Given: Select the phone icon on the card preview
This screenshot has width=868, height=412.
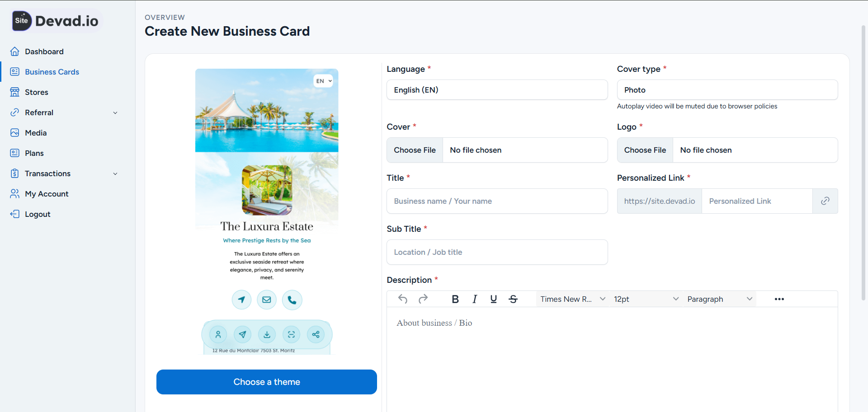Looking at the screenshot, I should coord(292,300).
